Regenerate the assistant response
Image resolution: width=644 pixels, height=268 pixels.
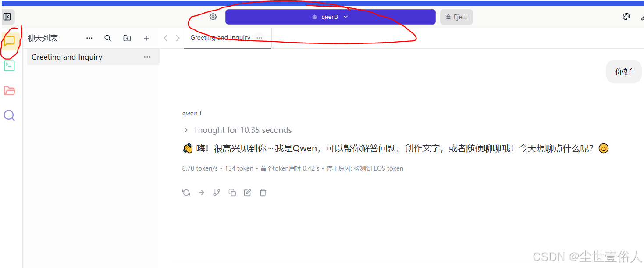(x=186, y=193)
